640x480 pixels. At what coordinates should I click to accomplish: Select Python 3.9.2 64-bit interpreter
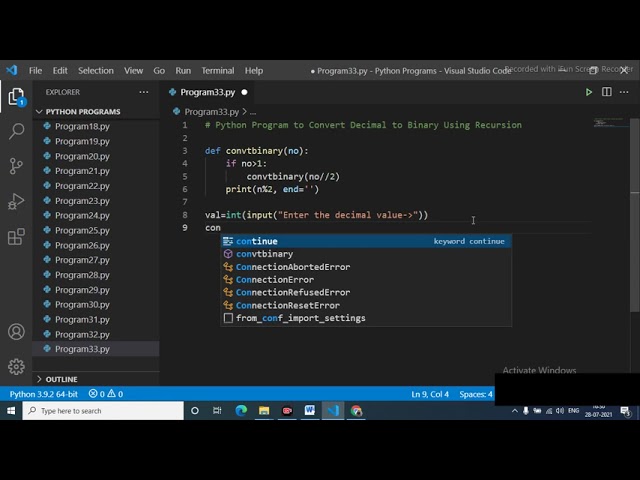click(43, 394)
